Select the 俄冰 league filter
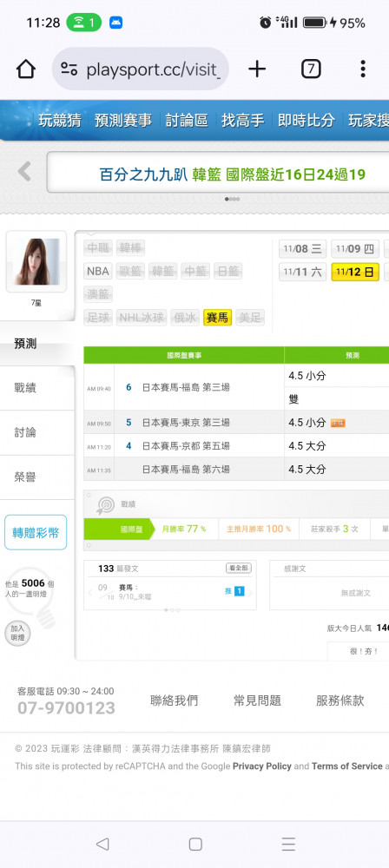This screenshot has width=389, height=868. [x=185, y=317]
